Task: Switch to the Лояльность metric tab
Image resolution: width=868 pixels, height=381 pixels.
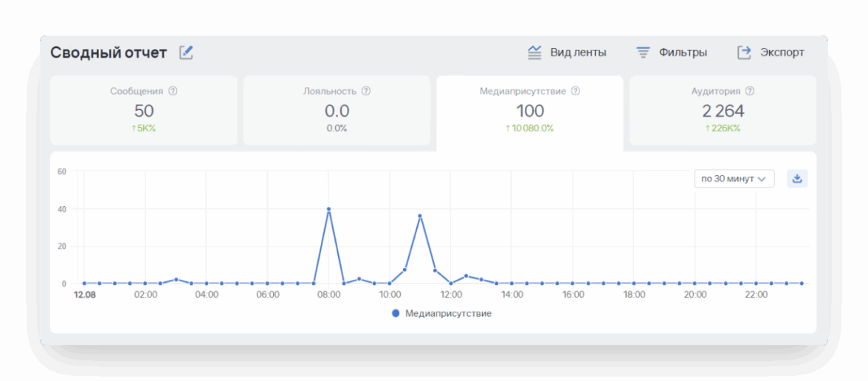Action: click(x=337, y=110)
